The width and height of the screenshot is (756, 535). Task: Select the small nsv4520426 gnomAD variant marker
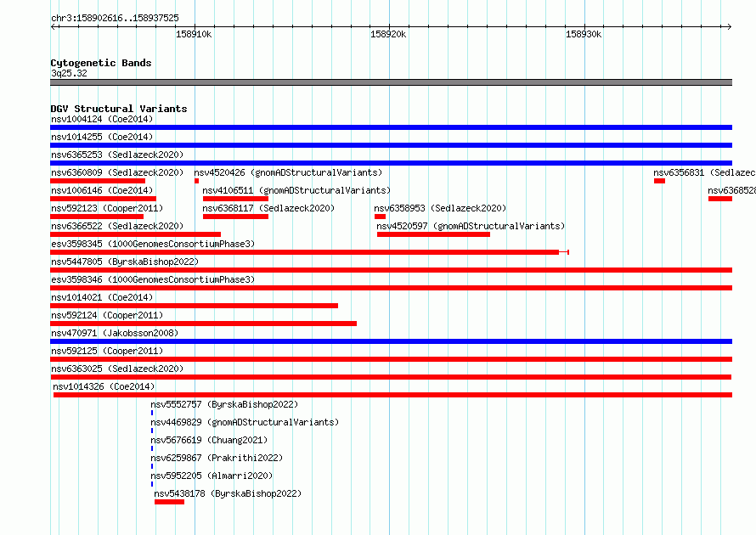(x=196, y=181)
